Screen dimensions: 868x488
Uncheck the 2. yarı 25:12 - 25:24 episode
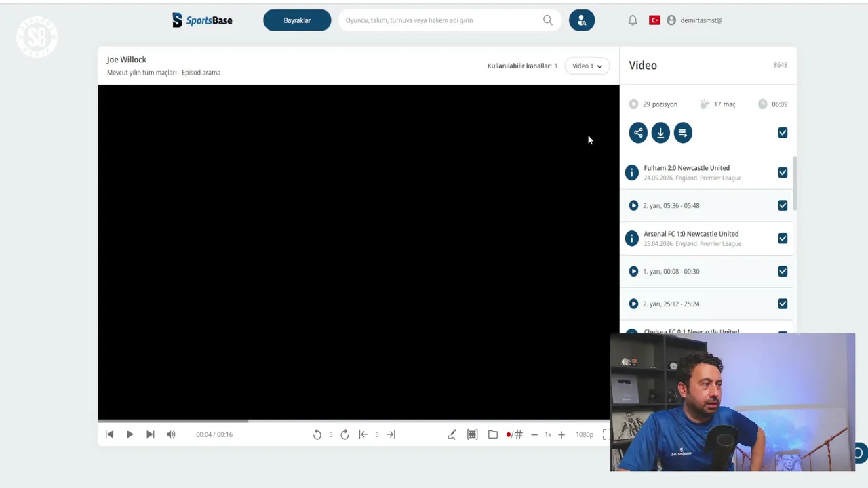783,304
